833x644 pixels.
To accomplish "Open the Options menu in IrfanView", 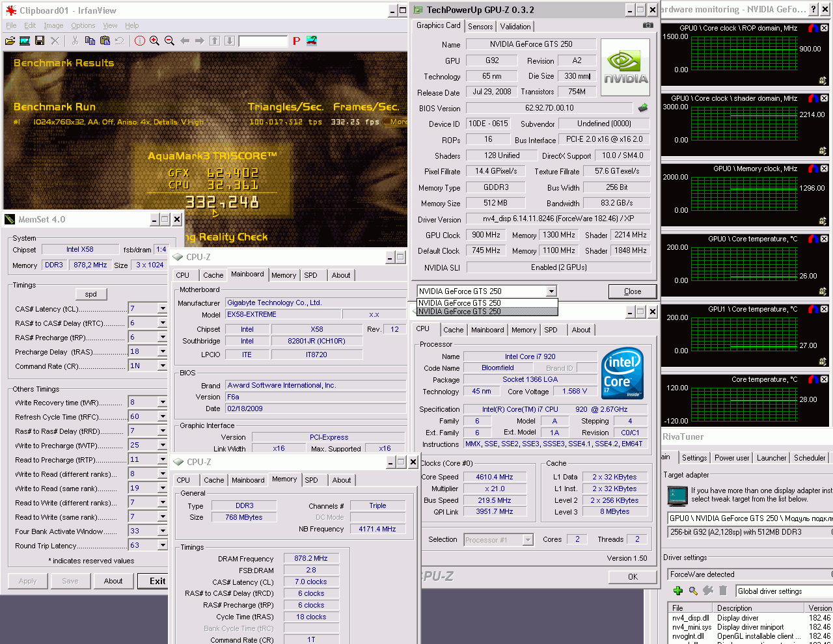I will coord(83,25).
